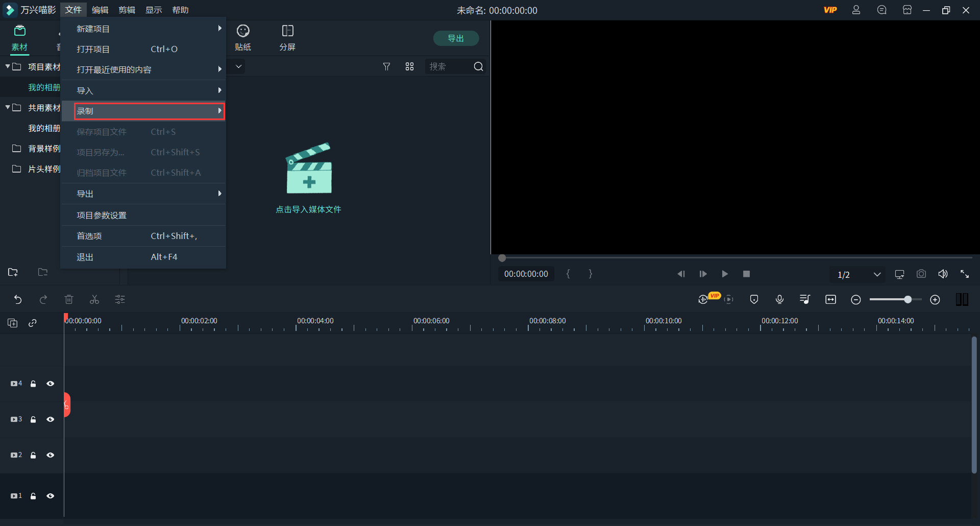Open the Stickers (贴纸) panel
Image resolution: width=980 pixels, height=526 pixels.
pos(243,37)
